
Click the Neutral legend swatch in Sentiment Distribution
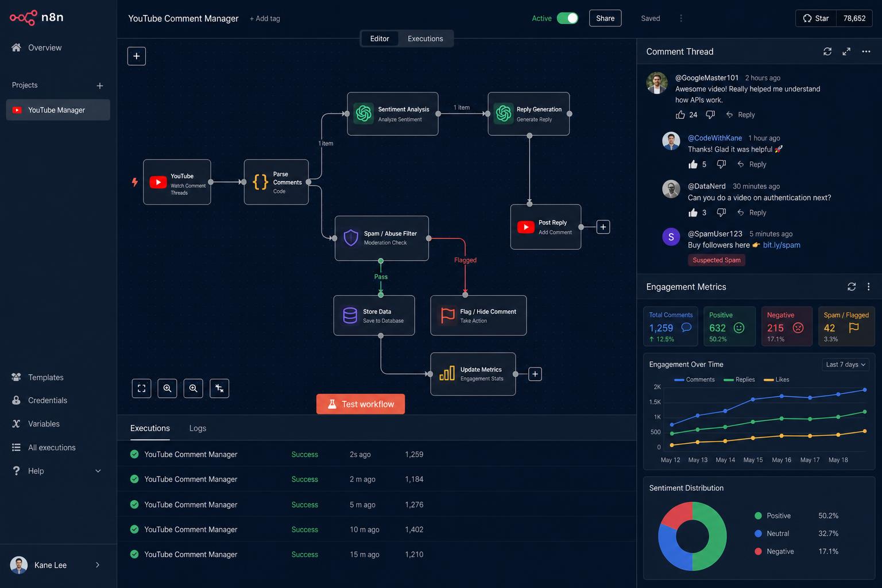[x=758, y=533]
